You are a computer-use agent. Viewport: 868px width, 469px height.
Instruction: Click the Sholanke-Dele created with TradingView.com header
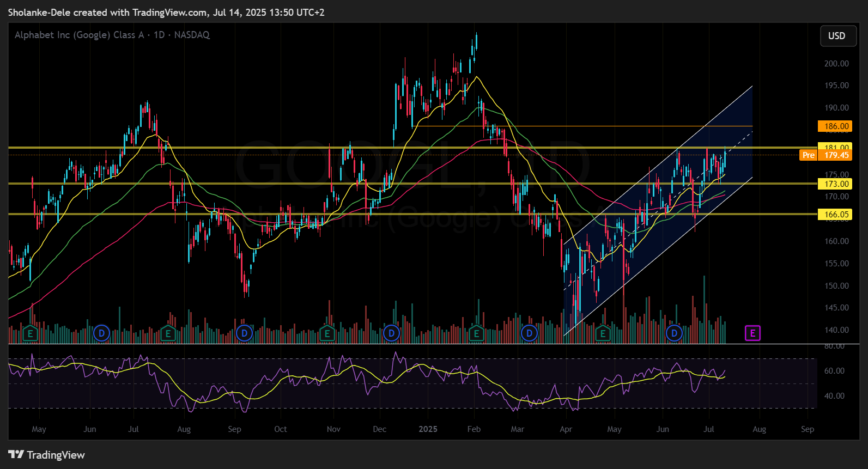166,13
